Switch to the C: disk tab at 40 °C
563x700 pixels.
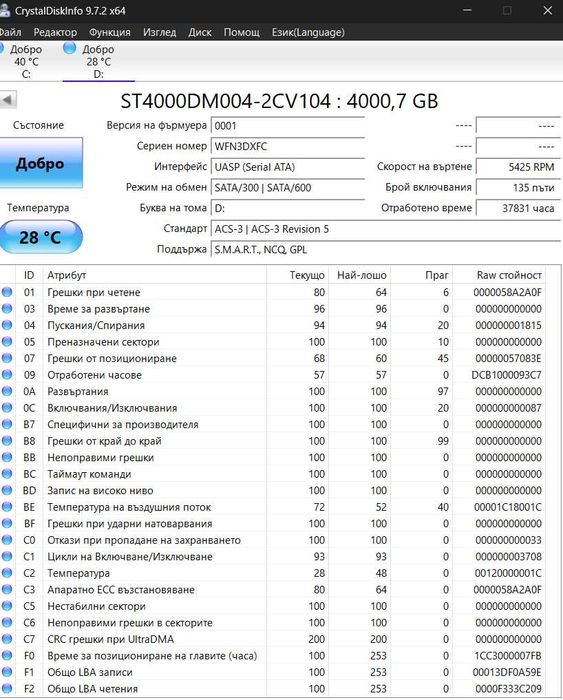point(26,62)
